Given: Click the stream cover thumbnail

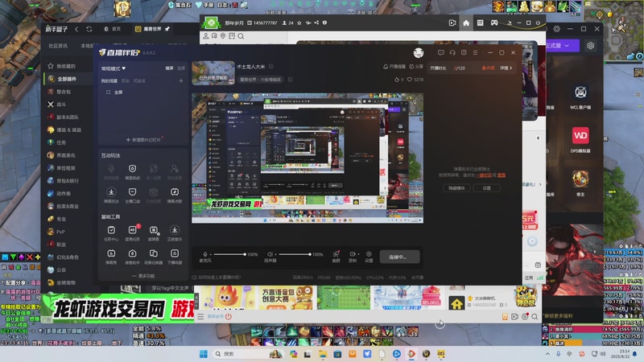Looking at the screenshot, I should [213, 73].
